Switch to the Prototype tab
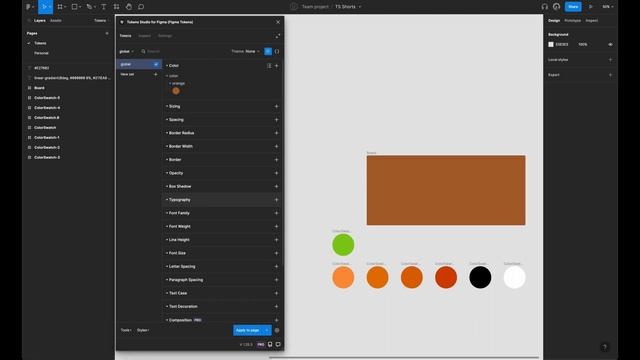The width and height of the screenshot is (640, 360). click(572, 20)
